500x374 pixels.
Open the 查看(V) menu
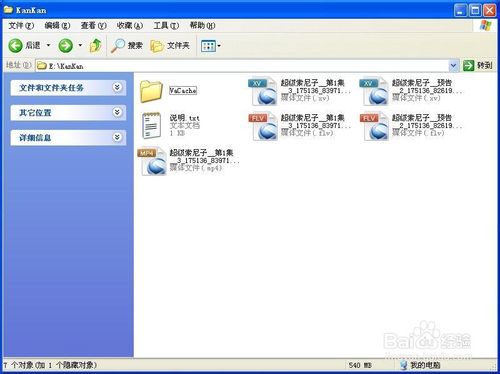[93, 25]
